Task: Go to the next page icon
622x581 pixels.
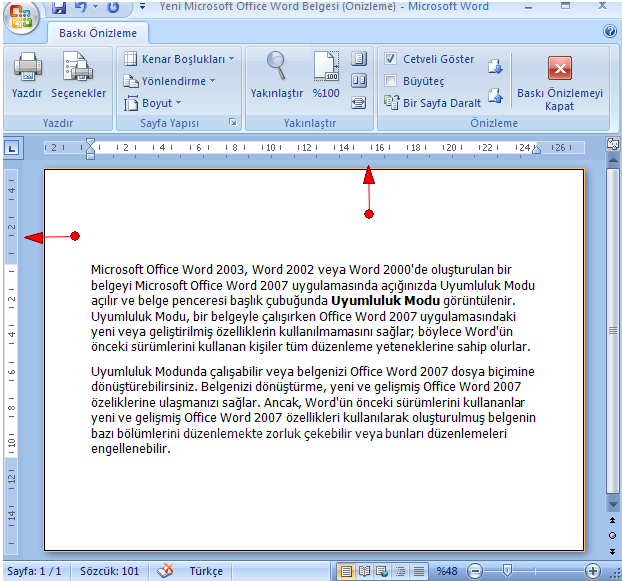Action: [495, 67]
